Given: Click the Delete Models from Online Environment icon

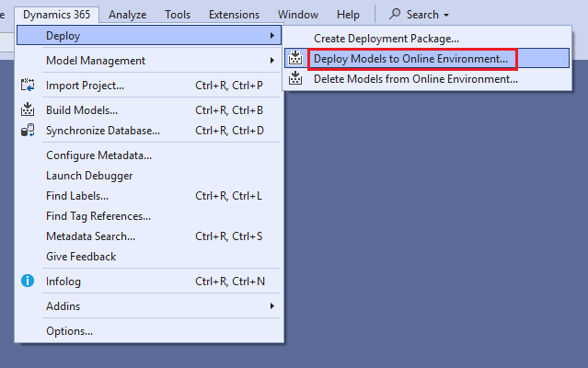Looking at the screenshot, I should pyautogui.click(x=295, y=79).
